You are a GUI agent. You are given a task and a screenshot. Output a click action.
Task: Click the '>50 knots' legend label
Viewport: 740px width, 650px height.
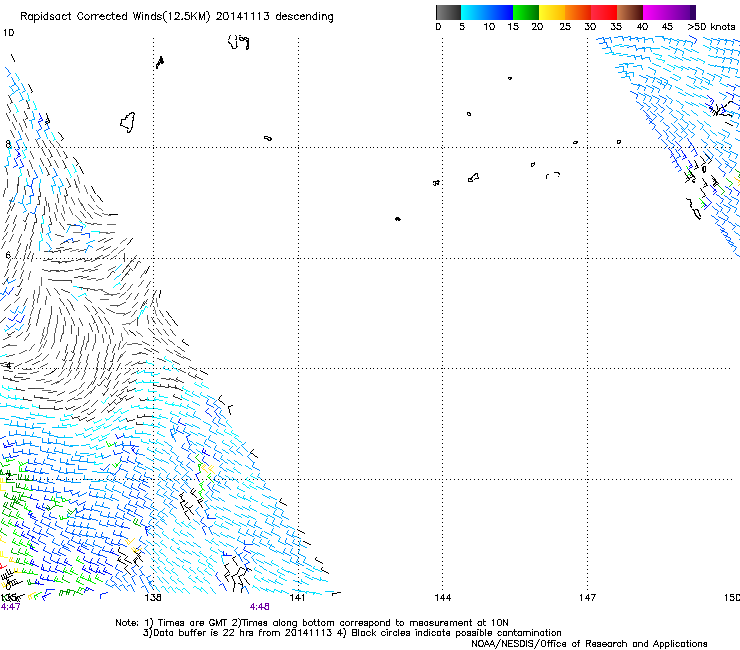pos(711,27)
